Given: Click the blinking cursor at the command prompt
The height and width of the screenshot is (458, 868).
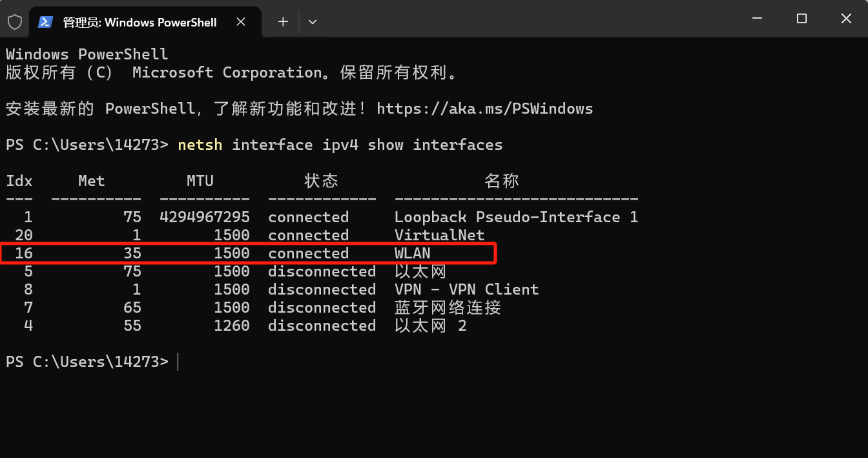Looking at the screenshot, I should (x=178, y=362).
